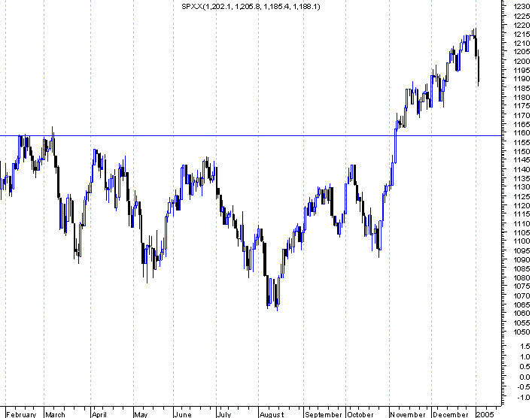Click the September month label
Image resolution: width=532 pixels, height=418 pixels.
pyautogui.click(x=324, y=414)
